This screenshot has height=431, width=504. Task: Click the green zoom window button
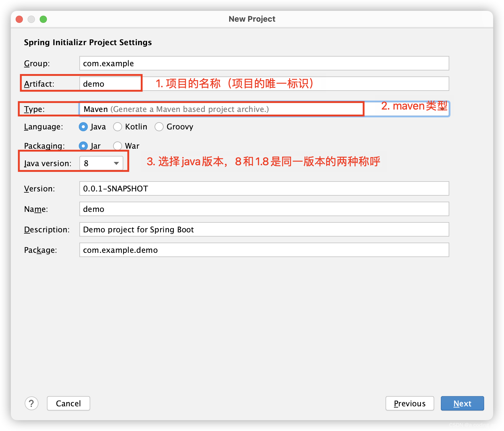[43, 19]
